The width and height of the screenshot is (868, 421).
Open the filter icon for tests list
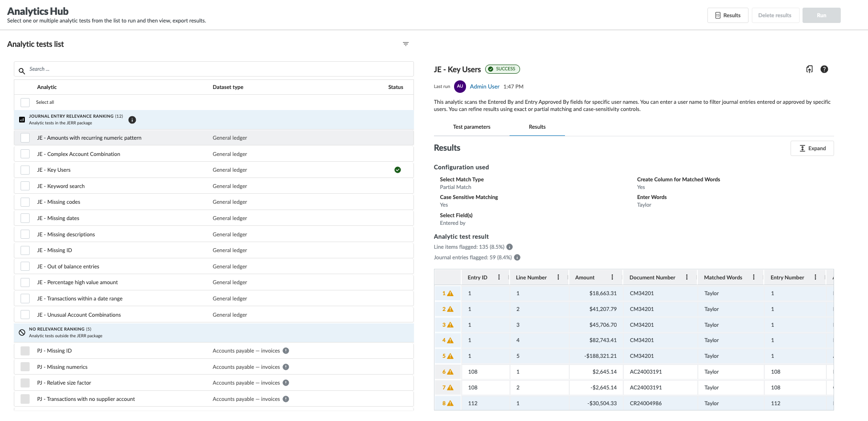(x=406, y=44)
